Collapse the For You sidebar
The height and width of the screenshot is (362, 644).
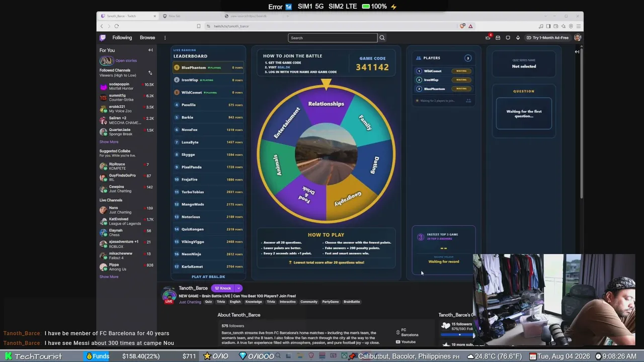[x=150, y=50]
